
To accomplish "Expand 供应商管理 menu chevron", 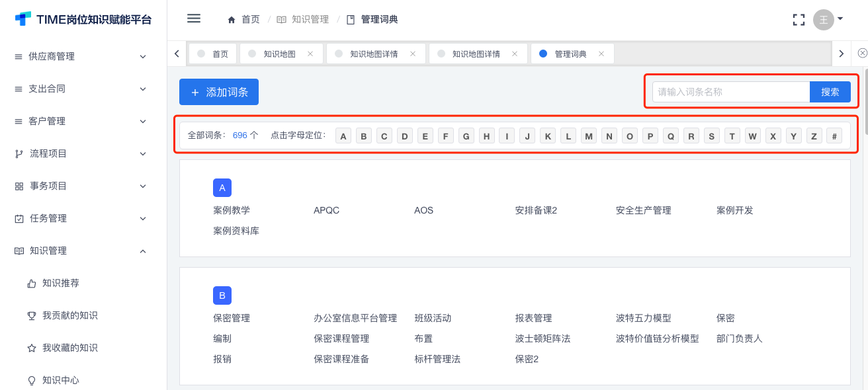I will (x=143, y=57).
